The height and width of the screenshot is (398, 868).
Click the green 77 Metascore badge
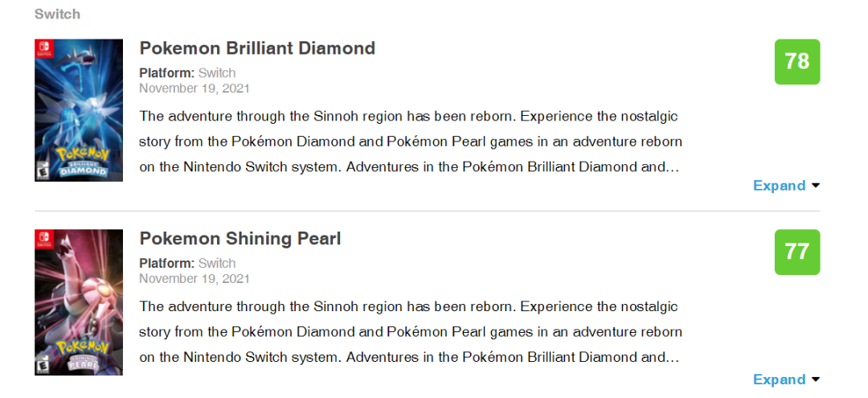(x=796, y=252)
